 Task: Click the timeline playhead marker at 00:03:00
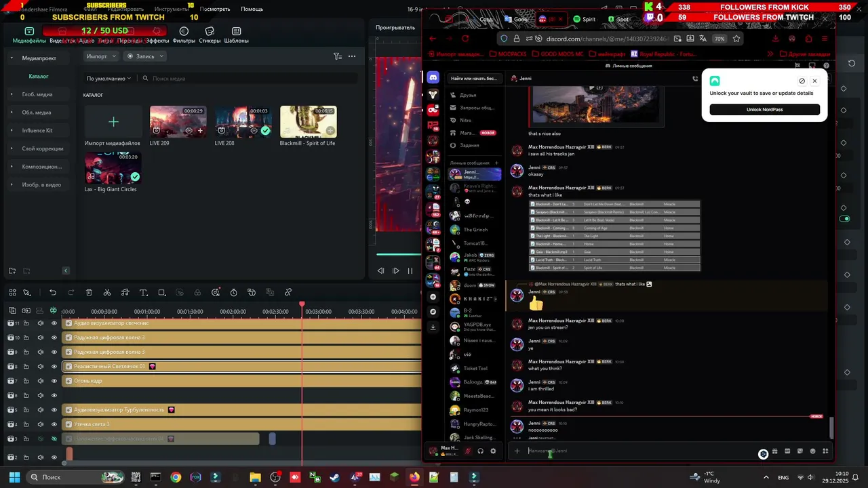click(x=302, y=305)
